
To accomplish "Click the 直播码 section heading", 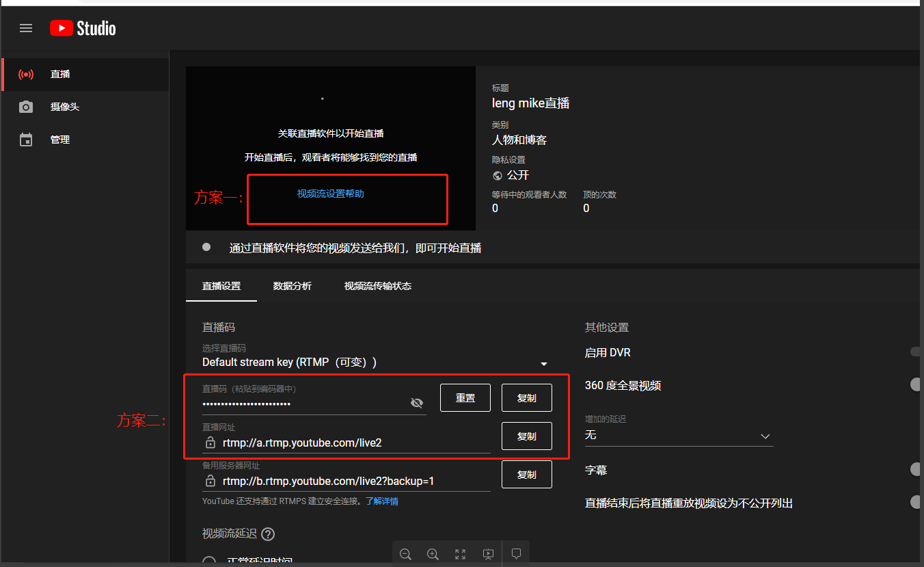I will tap(219, 328).
